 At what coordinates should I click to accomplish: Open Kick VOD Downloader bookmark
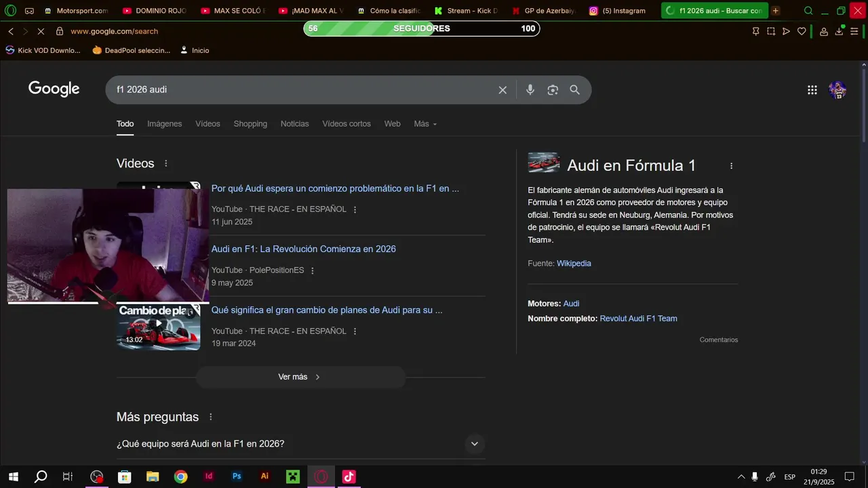(43, 50)
